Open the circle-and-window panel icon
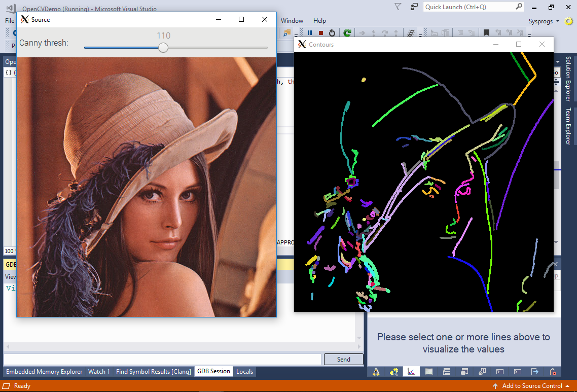The image size is (577, 392). [464, 372]
